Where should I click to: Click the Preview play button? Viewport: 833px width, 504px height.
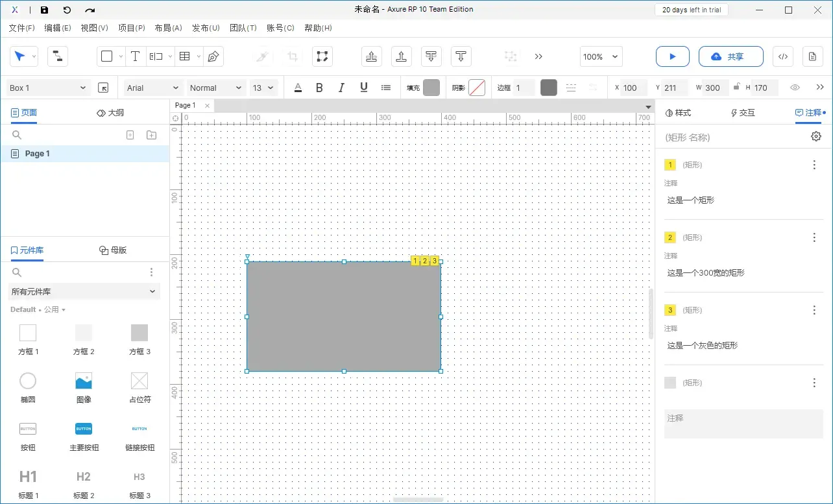tap(672, 56)
